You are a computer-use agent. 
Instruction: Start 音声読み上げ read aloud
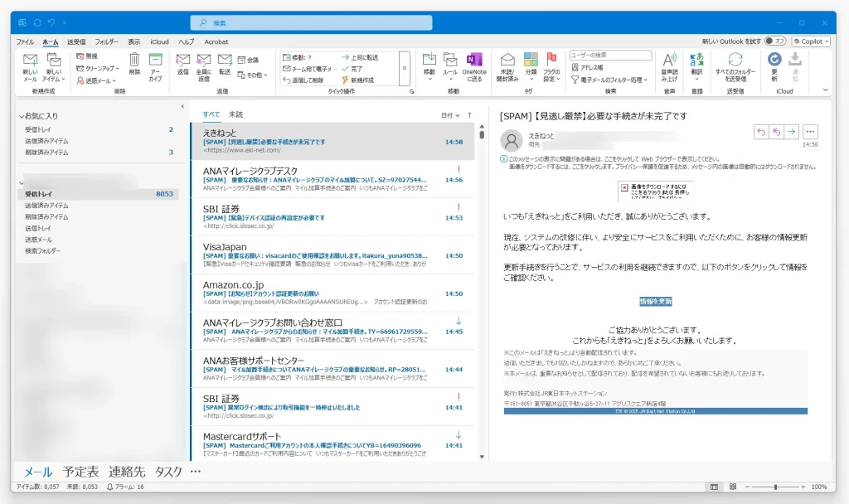(670, 68)
